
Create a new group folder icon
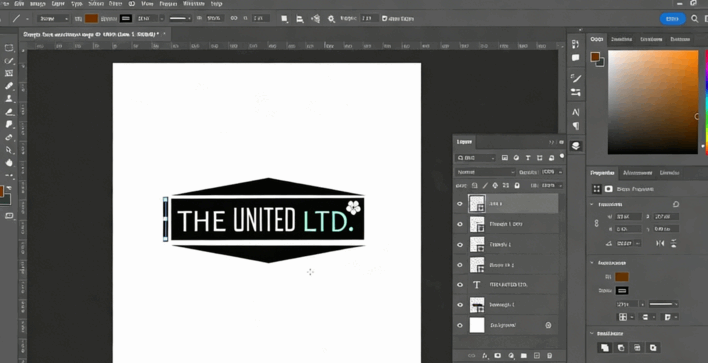524,356
